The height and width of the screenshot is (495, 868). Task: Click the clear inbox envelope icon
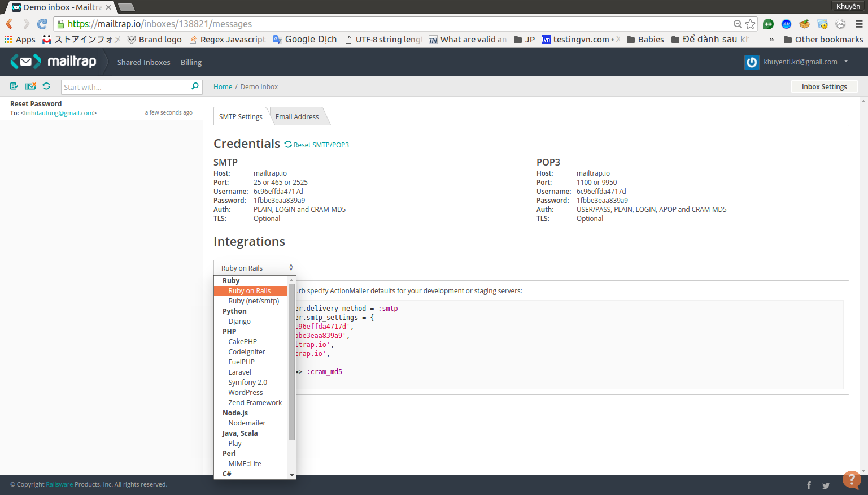(30, 86)
